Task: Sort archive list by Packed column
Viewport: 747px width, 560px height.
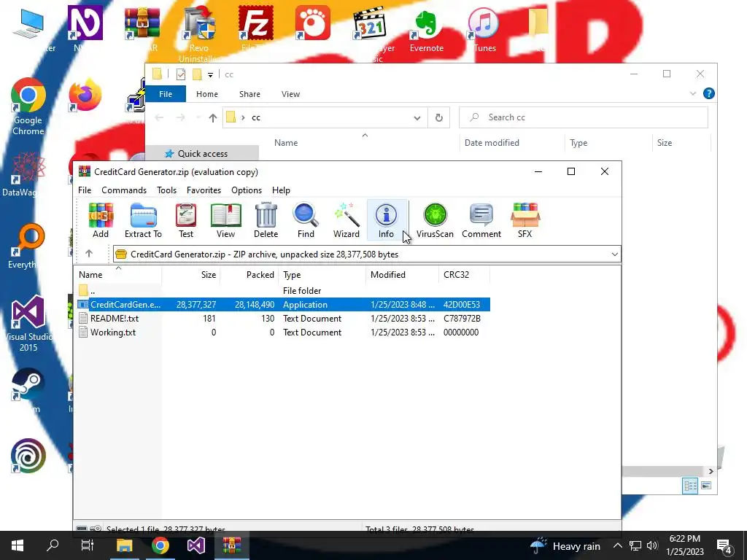Action: 249,275
